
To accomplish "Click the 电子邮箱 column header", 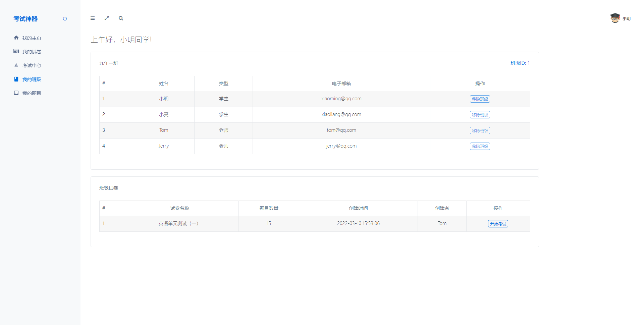I will (341, 84).
